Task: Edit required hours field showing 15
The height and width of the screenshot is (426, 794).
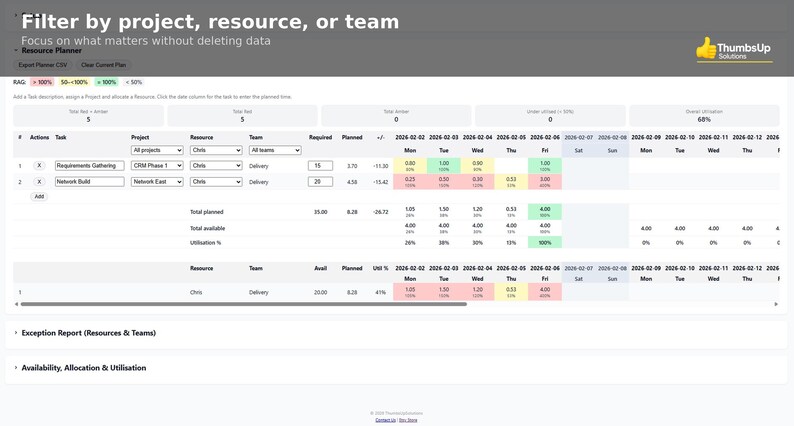Action: 321,166
